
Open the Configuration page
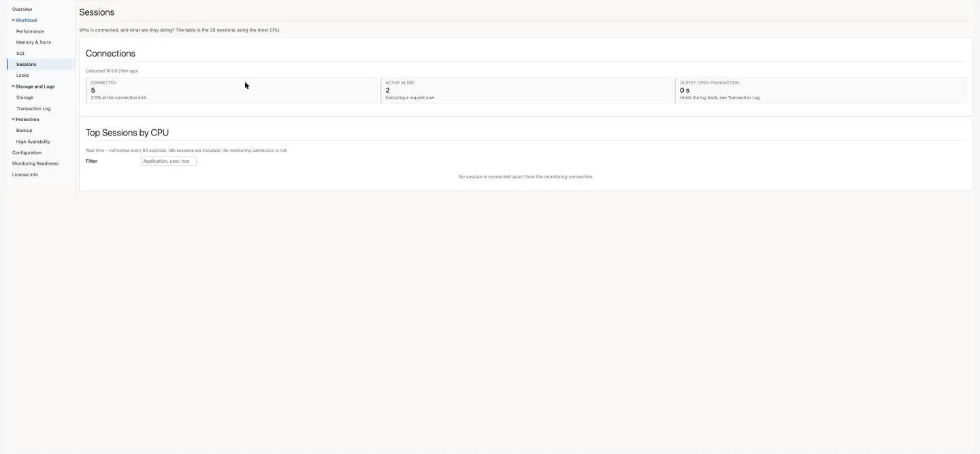tap(27, 152)
